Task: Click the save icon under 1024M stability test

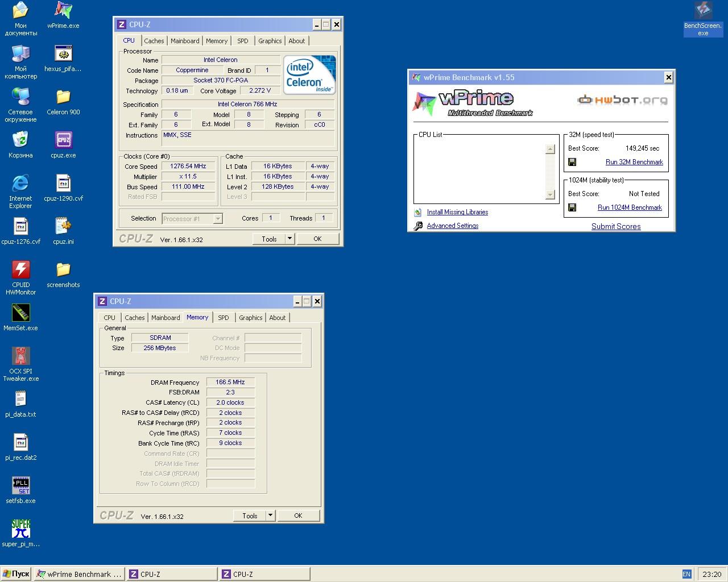Action: 572,207
